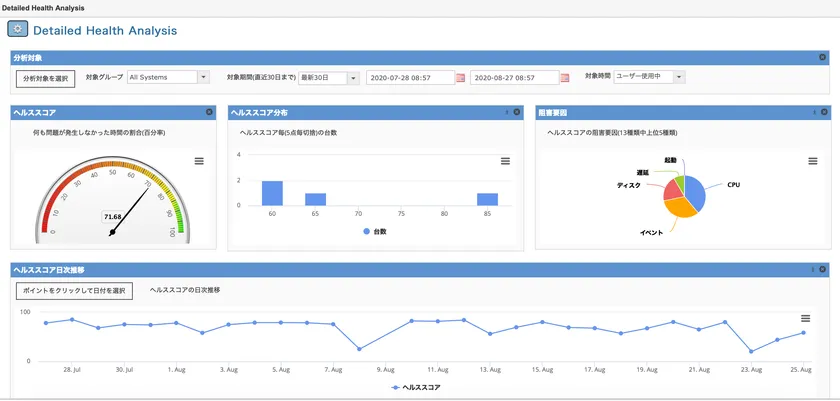Close the ヘルススコア gauge panel
Viewport: 840px width, 401px height.
(209, 112)
